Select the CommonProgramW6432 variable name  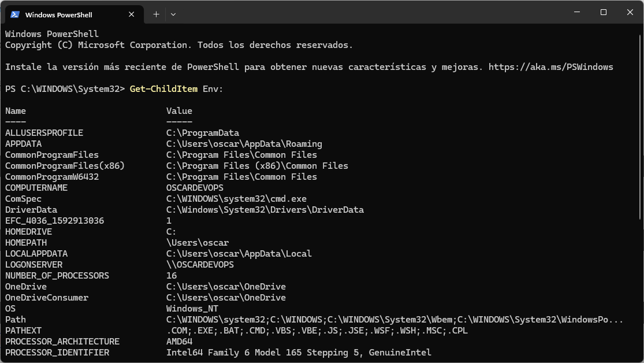52,177
